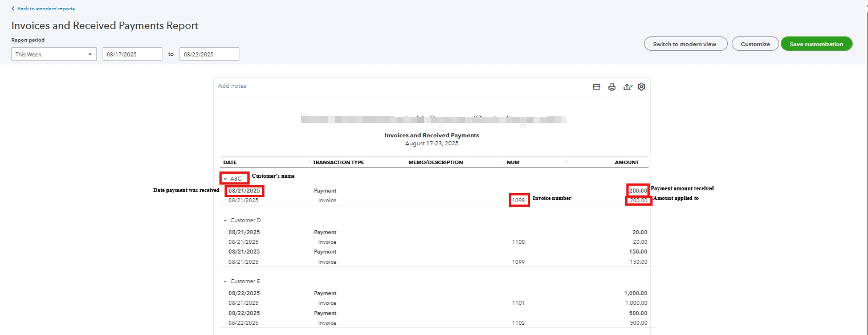Collapse the ABC customer group
The width and height of the screenshot is (868, 335).
(x=225, y=179)
